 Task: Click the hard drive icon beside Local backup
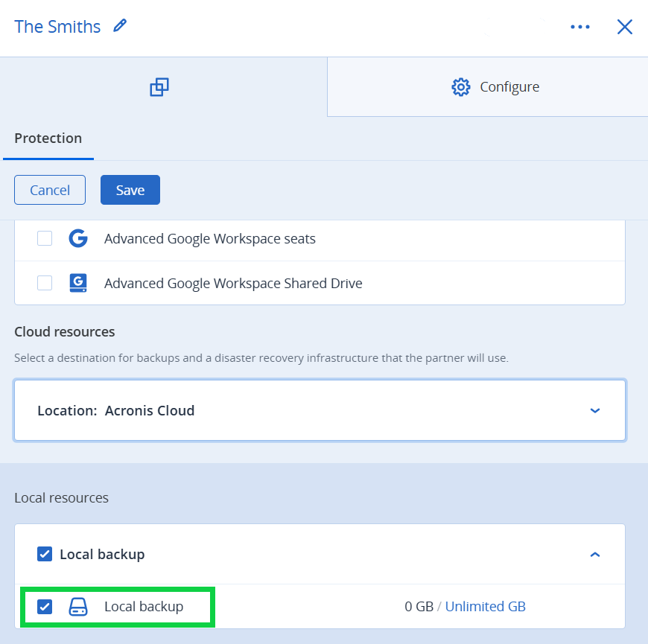click(x=79, y=607)
